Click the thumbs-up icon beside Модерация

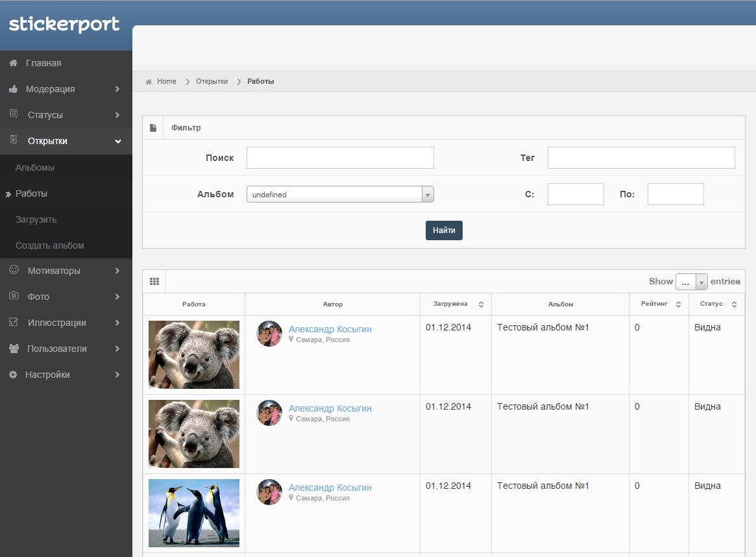[x=13, y=89]
